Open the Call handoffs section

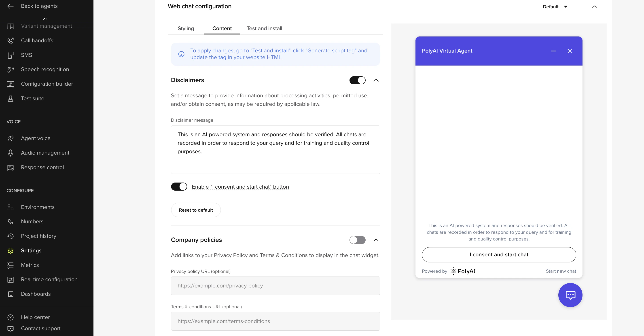37,40
